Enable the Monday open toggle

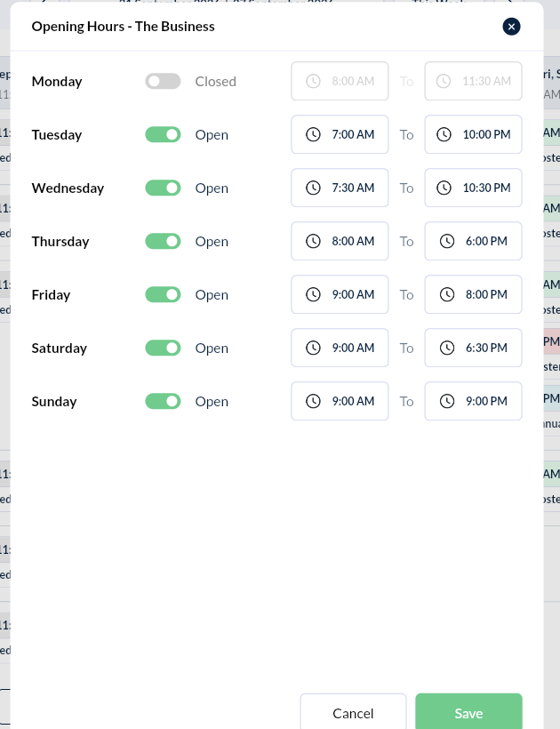(x=163, y=82)
